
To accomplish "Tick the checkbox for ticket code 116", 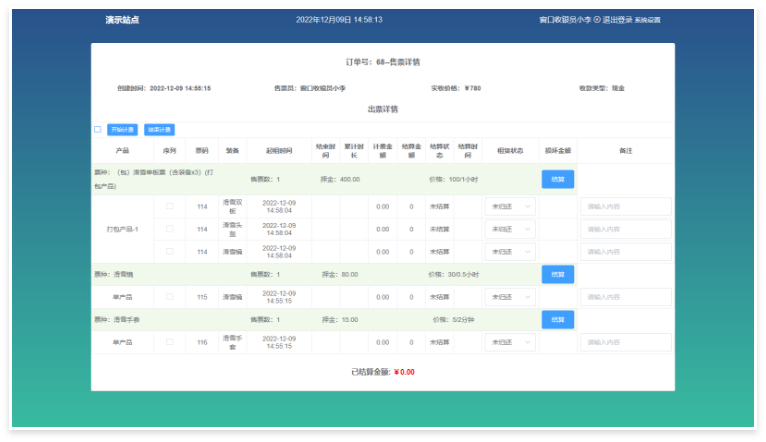I will [170, 342].
